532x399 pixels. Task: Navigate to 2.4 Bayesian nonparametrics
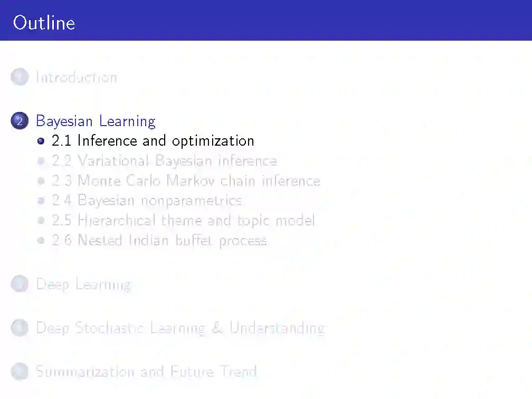click(147, 201)
